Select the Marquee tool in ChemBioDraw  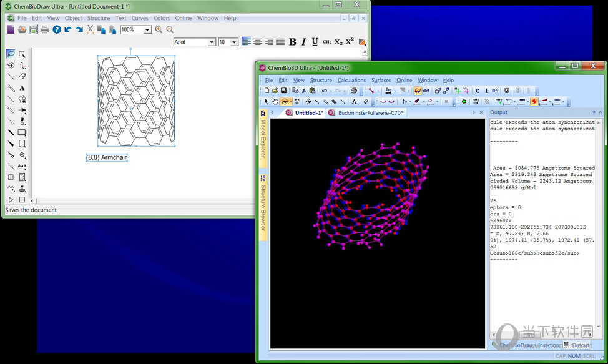tap(22, 54)
